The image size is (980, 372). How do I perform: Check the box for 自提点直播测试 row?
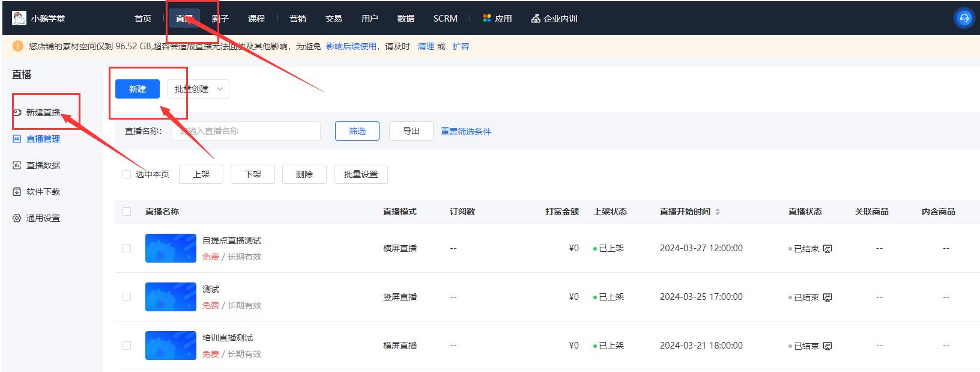(x=127, y=248)
